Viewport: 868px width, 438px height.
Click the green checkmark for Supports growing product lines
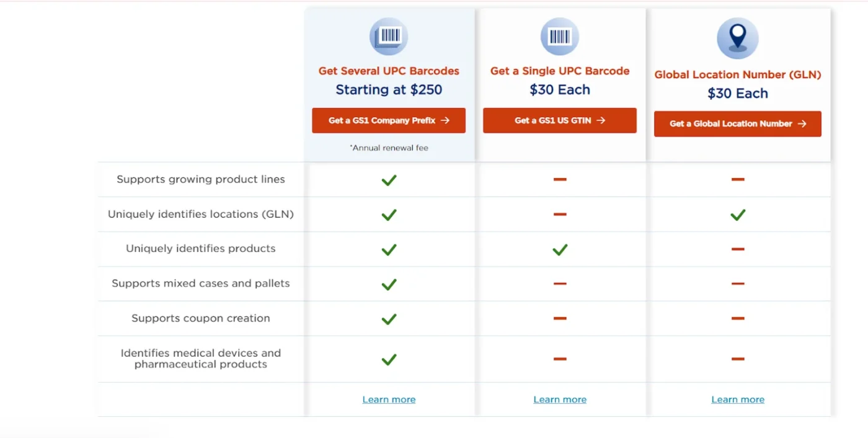pos(389,180)
